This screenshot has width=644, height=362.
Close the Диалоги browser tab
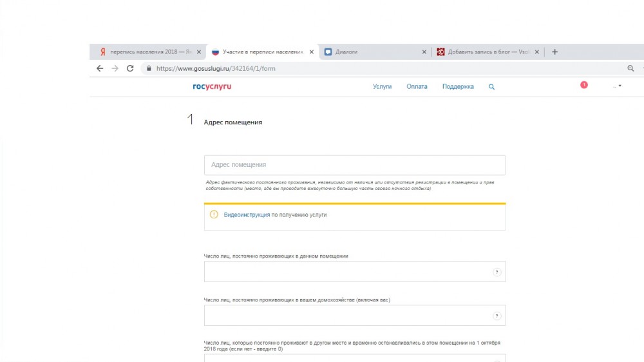424,52
